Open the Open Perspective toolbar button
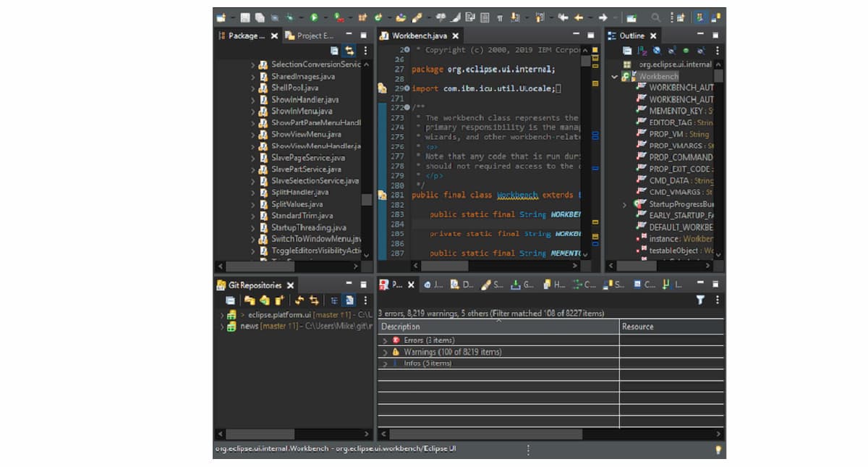 [x=681, y=17]
